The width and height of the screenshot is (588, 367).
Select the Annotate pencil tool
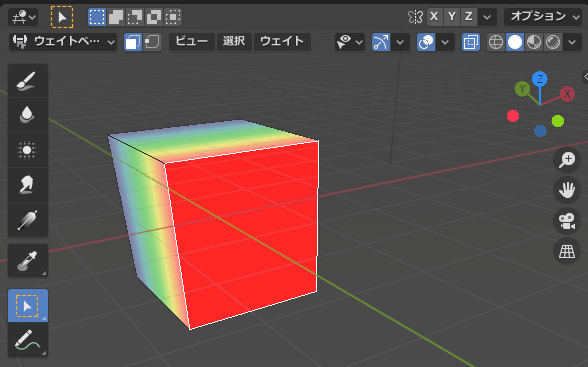(x=28, y=340)
